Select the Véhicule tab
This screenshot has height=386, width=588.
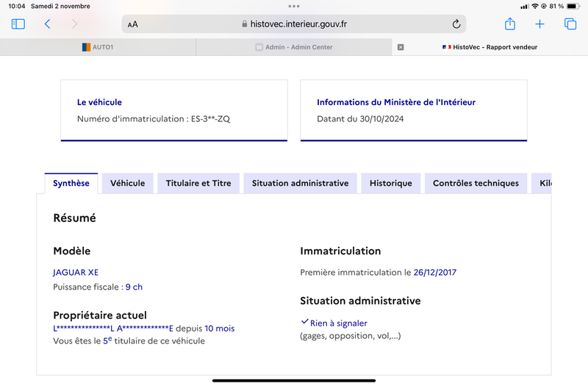coord(127,183)
